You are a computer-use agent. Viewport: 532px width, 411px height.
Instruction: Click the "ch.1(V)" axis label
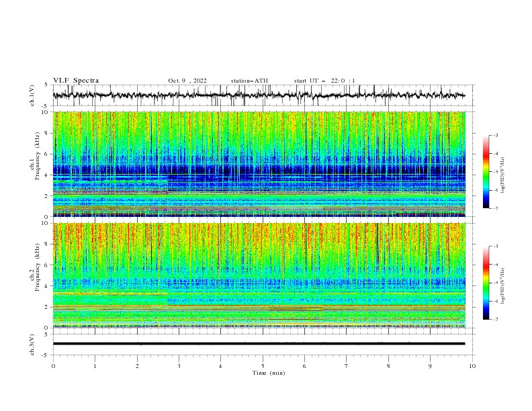[32, 95]
